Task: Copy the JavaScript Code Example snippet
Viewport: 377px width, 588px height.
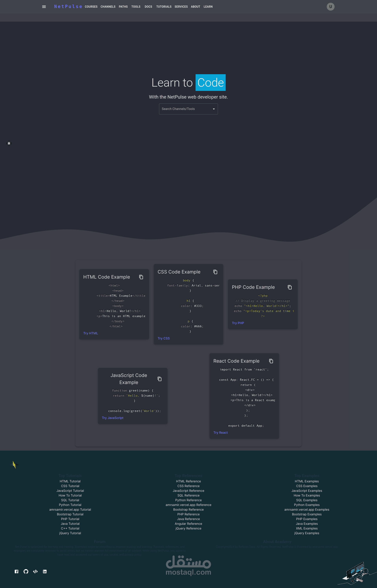Action: [x=159, y=379]
